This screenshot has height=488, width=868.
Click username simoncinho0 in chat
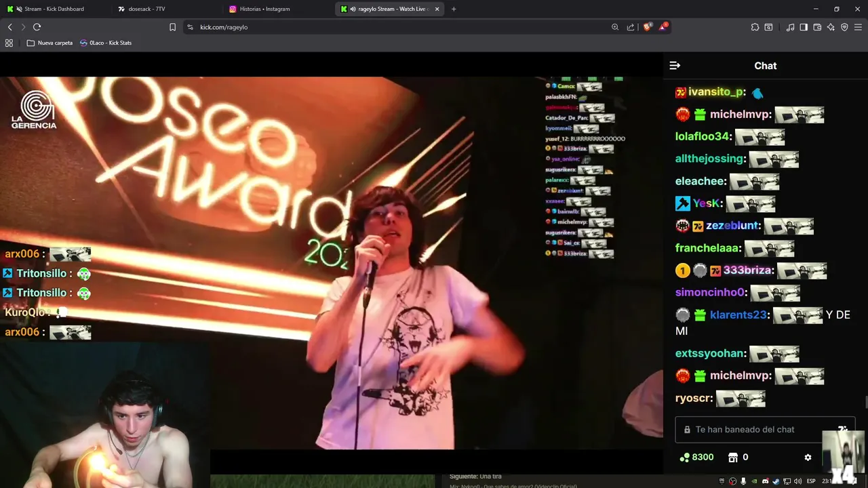click(711, 292)
